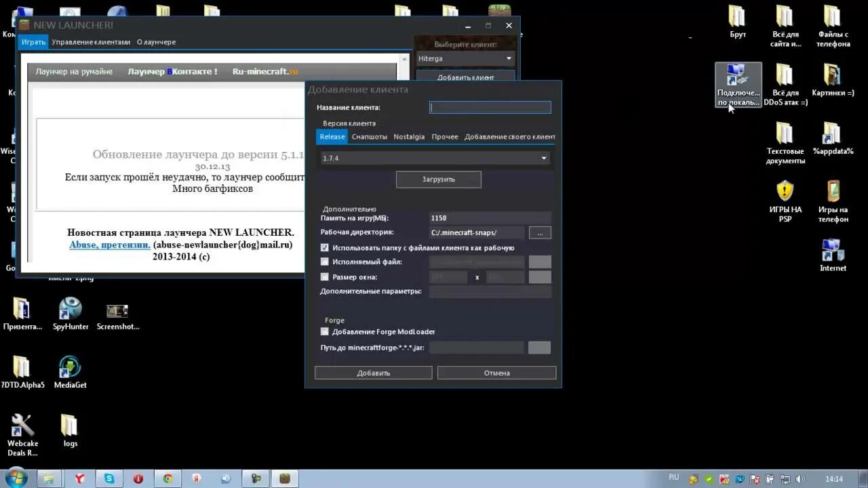
Task: Open the 7DTD.Alpha5 folder
Action: [x=22, y=372]
